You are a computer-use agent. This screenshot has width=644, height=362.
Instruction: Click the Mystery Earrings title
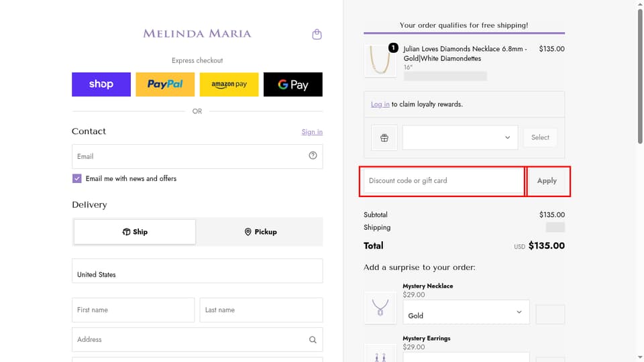click(427, 338)
